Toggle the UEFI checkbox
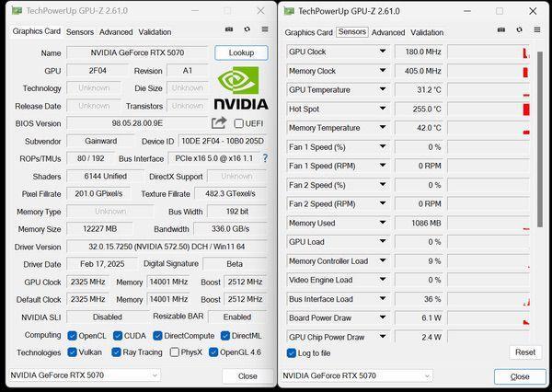Screen dimensions: 552x392 (238, 123)
